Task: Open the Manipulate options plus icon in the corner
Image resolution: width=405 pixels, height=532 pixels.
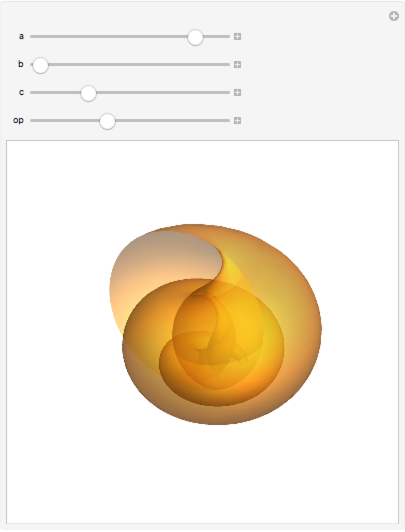Action: tap(394, 16)
